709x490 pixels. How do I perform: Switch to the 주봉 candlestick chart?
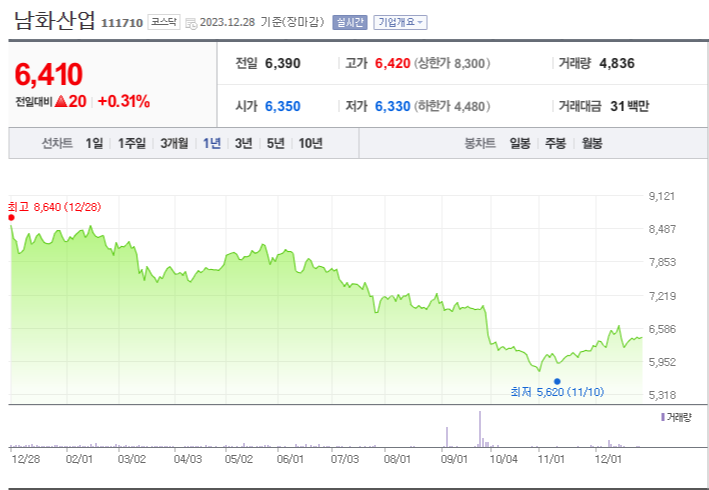[555, 143]
